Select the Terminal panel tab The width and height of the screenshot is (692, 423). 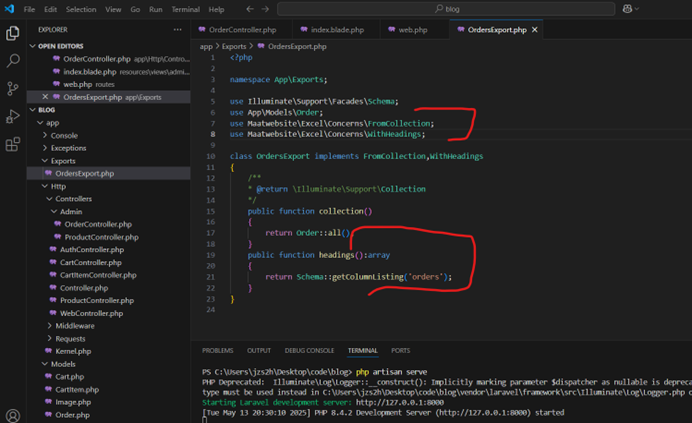click(362, 351)
